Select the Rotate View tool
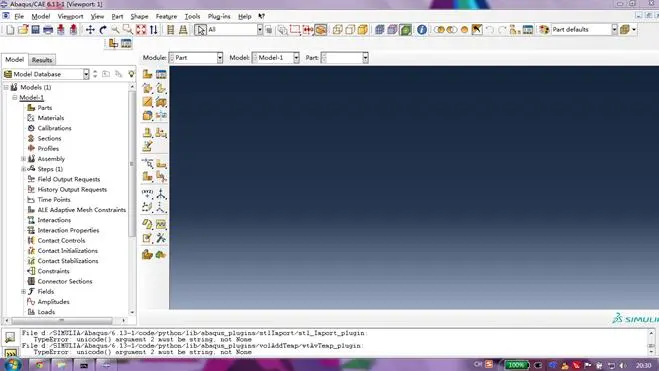The width and height of the screenshot is (659, 371). coord(103,30)
